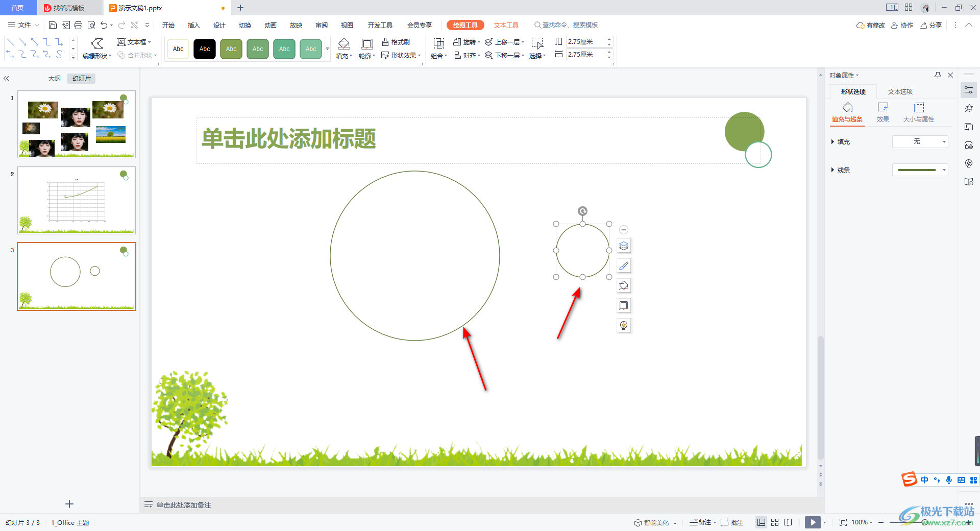Click the rotation handle above small circle
The image size is (980, 531).
coord(582,211)
